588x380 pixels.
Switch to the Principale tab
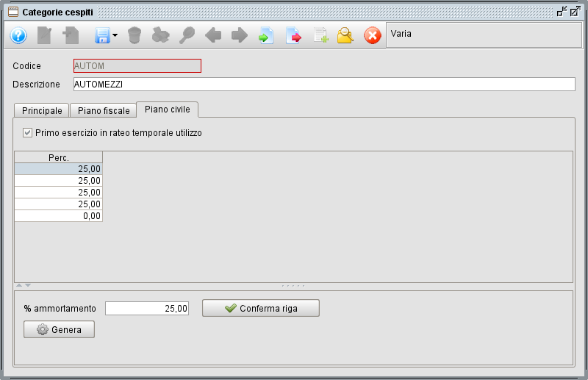(42, 111)
